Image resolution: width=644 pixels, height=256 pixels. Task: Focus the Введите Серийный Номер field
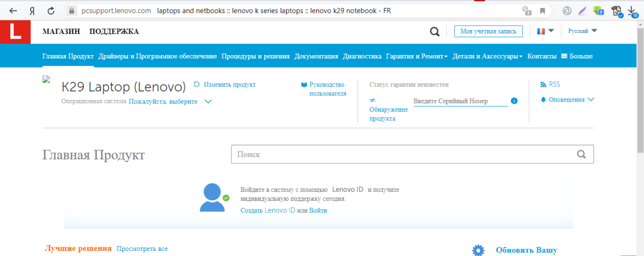[x=461, y=101]
